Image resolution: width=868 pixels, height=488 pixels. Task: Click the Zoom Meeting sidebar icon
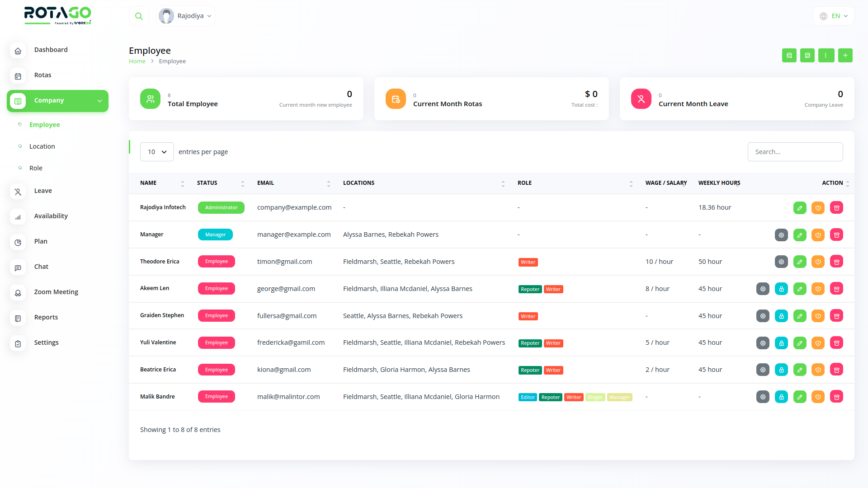18,292
